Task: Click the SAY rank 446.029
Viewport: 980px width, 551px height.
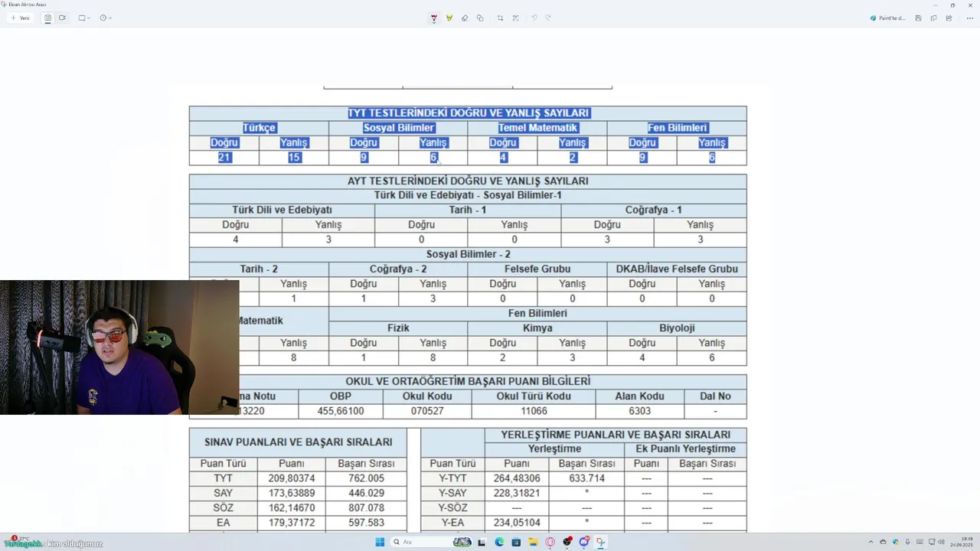Action: 365,493
